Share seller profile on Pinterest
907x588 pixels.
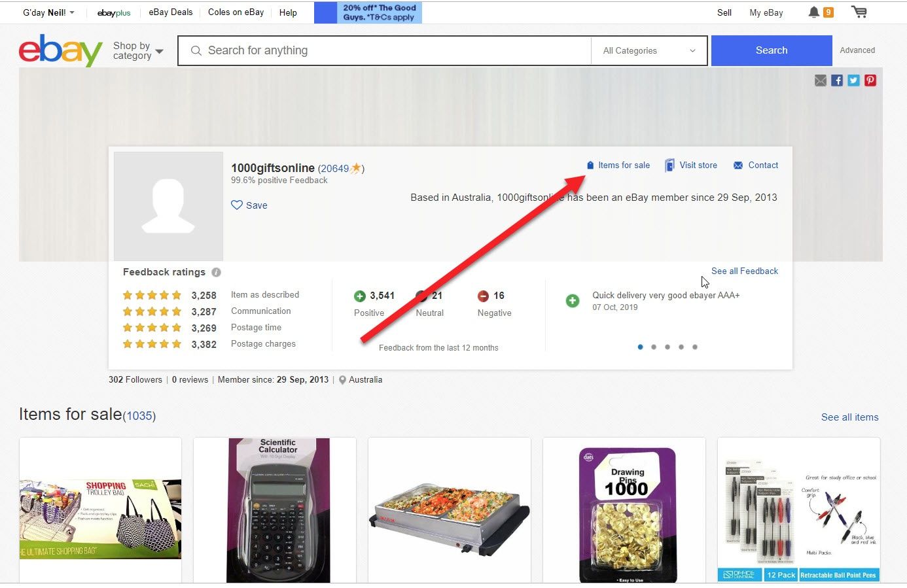(x=870, y=80)
